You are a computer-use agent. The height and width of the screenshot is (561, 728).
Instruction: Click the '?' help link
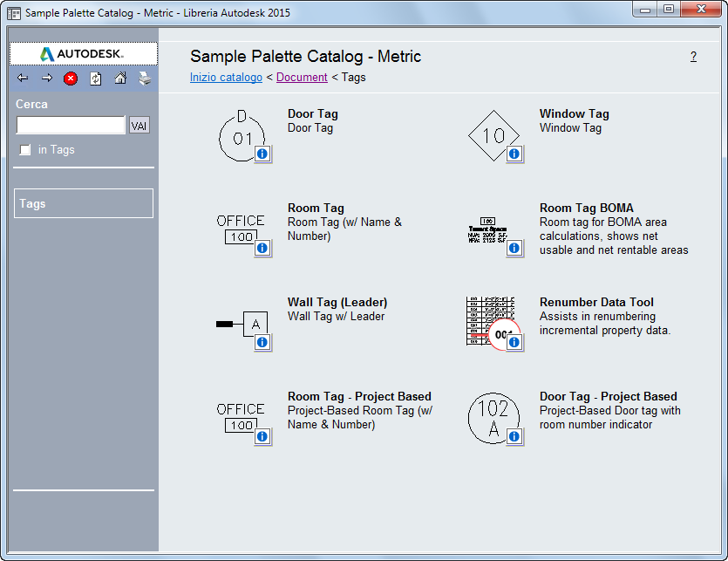tap(693, 56)
